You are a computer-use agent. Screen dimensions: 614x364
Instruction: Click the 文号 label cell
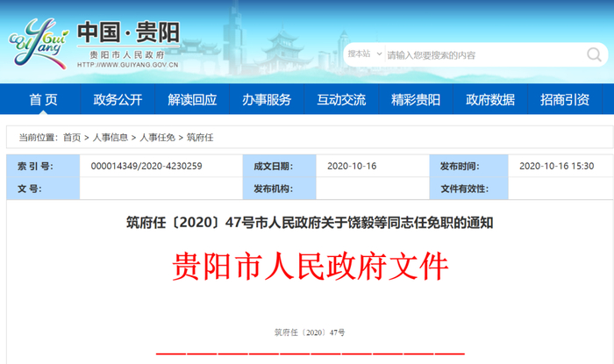pyautogui.click(x=43, y=189)
